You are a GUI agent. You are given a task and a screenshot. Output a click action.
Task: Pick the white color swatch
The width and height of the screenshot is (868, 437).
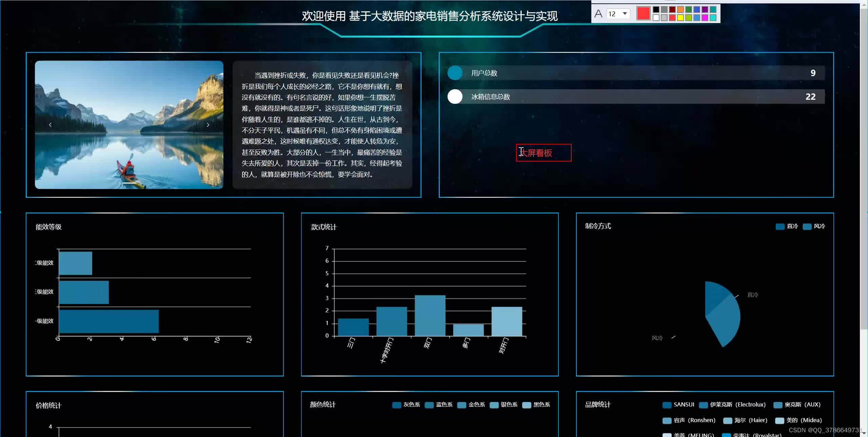pos(656,18)
